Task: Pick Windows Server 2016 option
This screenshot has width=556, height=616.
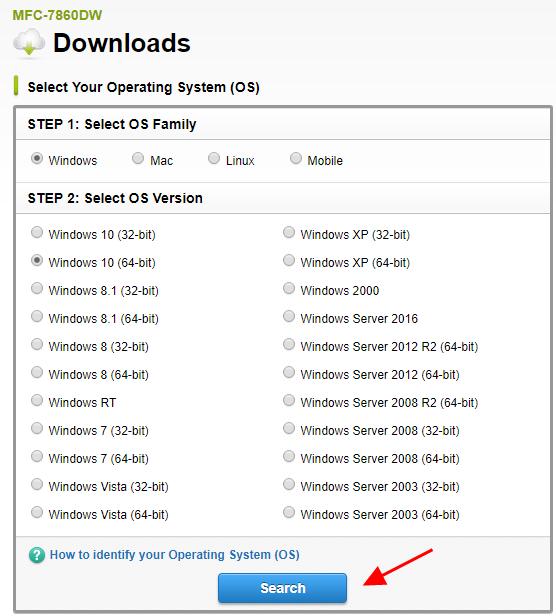Action: click(x=289, y=316)
